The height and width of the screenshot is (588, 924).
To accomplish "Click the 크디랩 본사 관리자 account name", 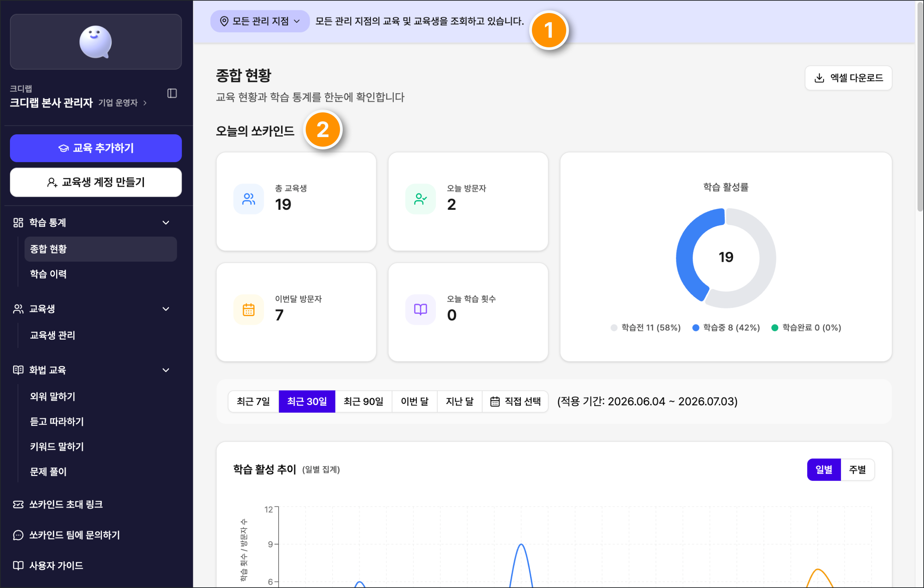I will pos(51,103).
